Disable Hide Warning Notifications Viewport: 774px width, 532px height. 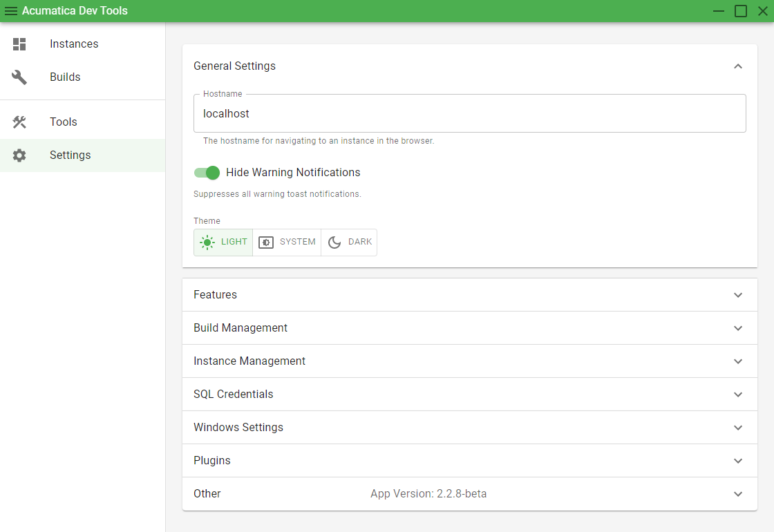[x=207, y=173]
